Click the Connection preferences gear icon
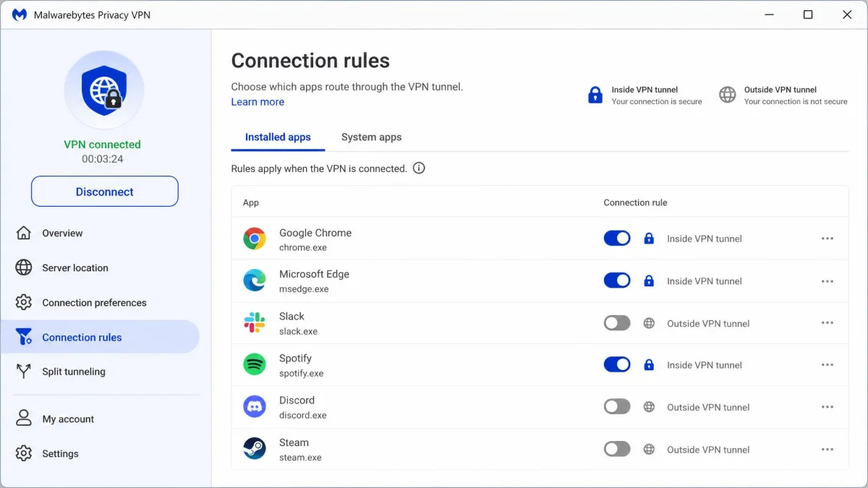The height and width of the screenshot is (488, 868). [x=24, y=302]
